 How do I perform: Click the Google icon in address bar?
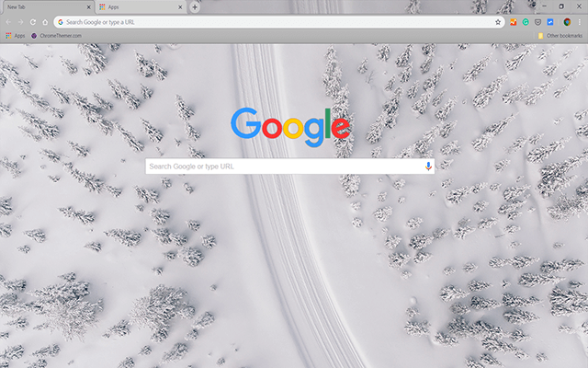(x=61, y=22)
